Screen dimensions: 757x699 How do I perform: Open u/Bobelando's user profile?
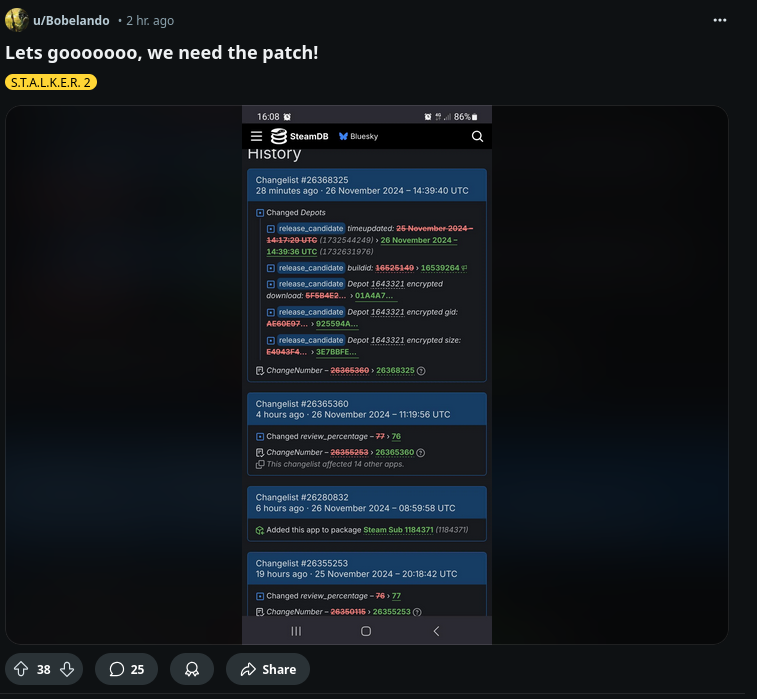(x=71, y=21)
